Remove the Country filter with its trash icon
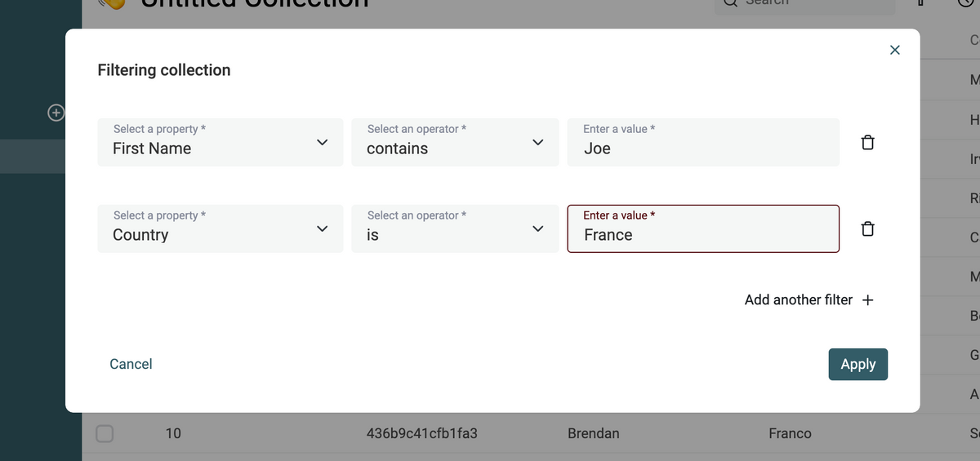980x461 pixels. pos(867,229)
